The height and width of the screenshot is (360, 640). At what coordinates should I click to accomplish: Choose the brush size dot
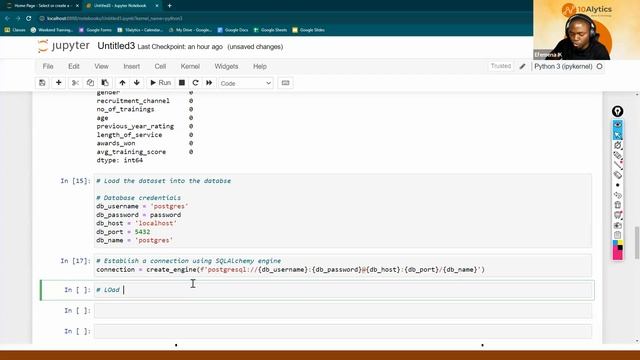click(618, 185)
